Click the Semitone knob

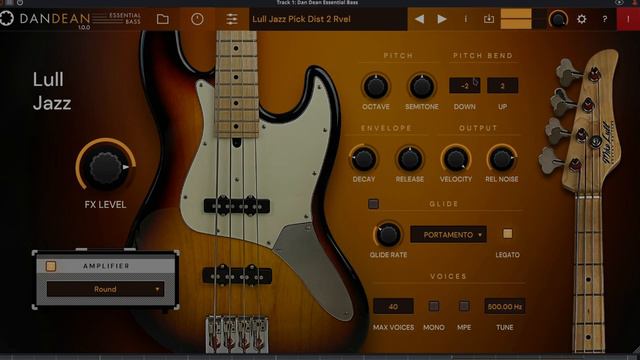[x=421, y=87]
